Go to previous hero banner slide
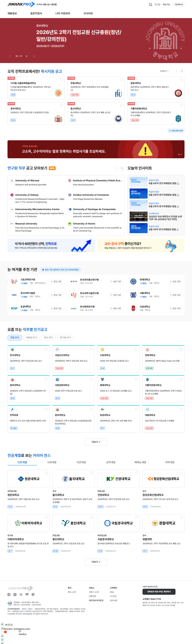Viewport: 192px width, 644px height. pyautogui.click(x=10, y=56)
